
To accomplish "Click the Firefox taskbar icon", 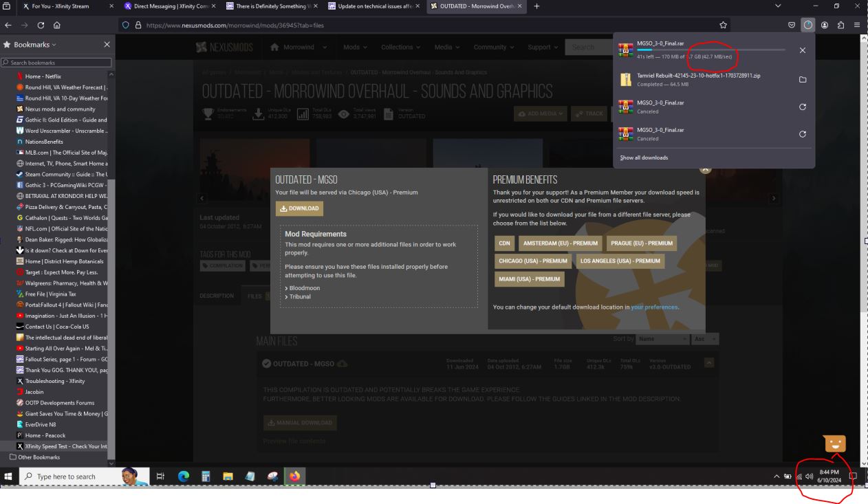I will [295, 476].
